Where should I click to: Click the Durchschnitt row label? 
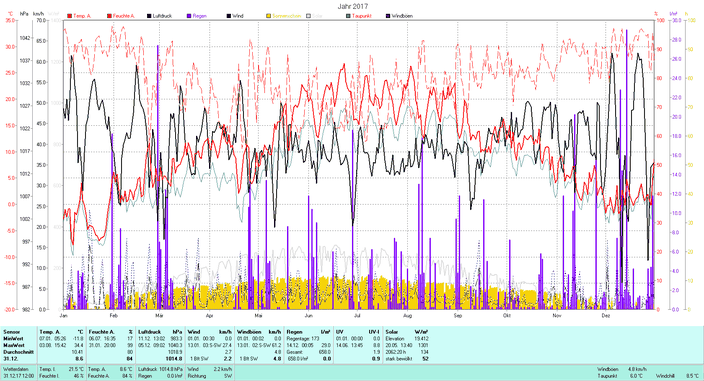[18, 352]
